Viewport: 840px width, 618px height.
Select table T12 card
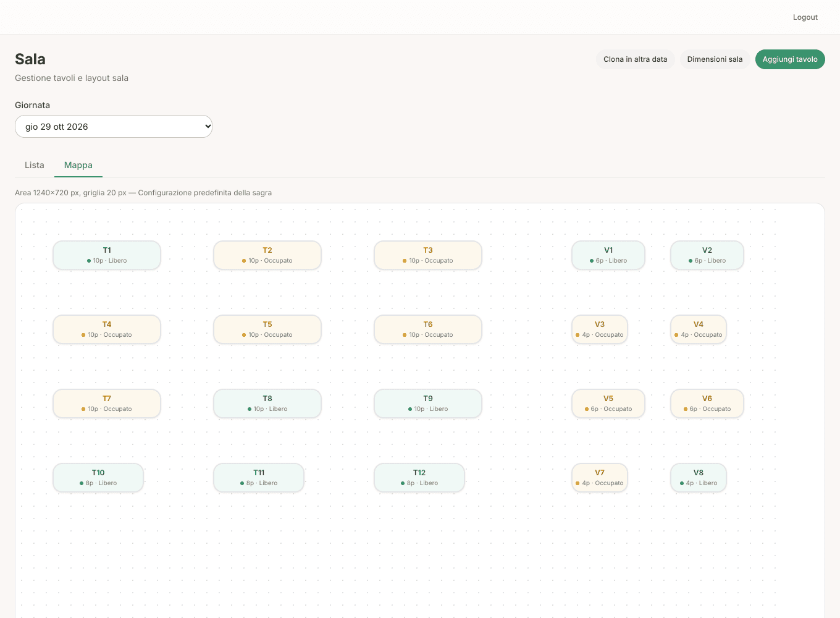[x=419, y=478]
